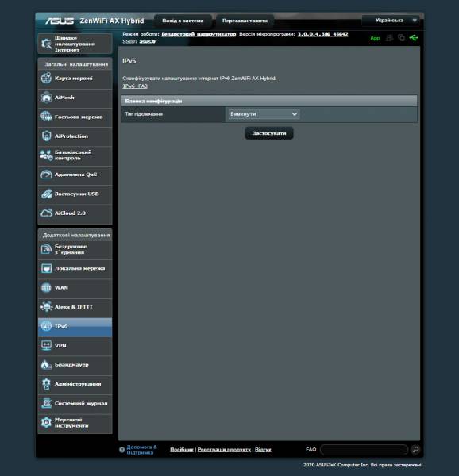The width and height of the screenshot is (459, 476).
Task: Click the help question mark icon at bottom
Action: coord(121,450)
